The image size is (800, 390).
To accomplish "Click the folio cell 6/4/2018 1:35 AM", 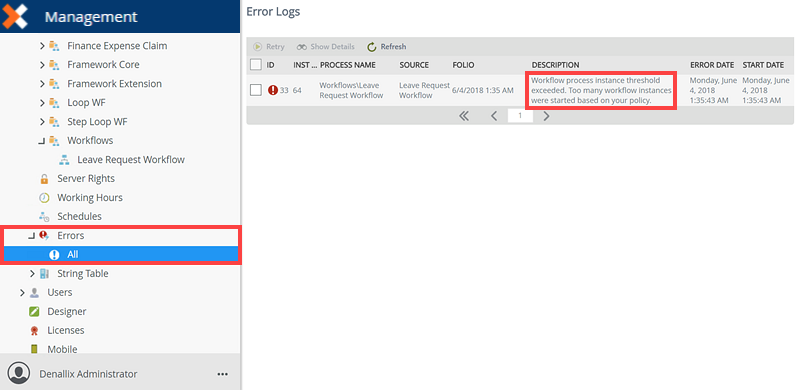I will pos(483,90).
